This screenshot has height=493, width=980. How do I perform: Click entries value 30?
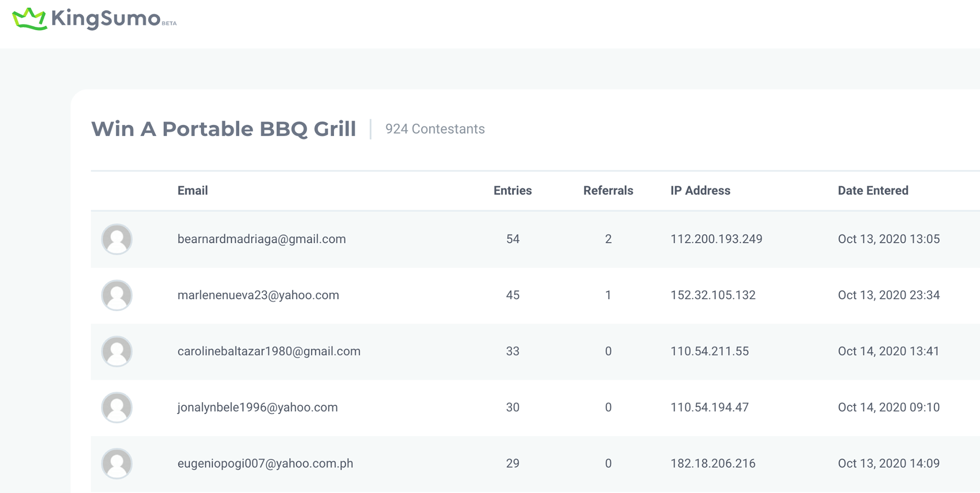point(512,407)
